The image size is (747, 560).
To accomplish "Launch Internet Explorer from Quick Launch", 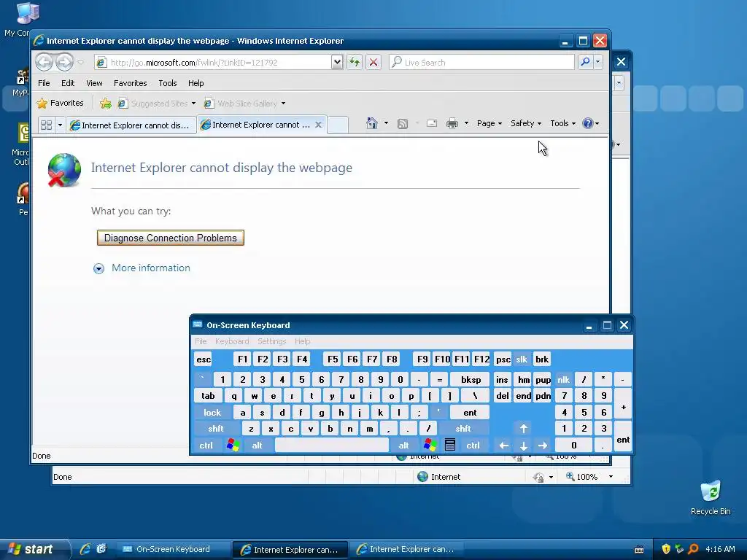I will [x=85, y=549].
